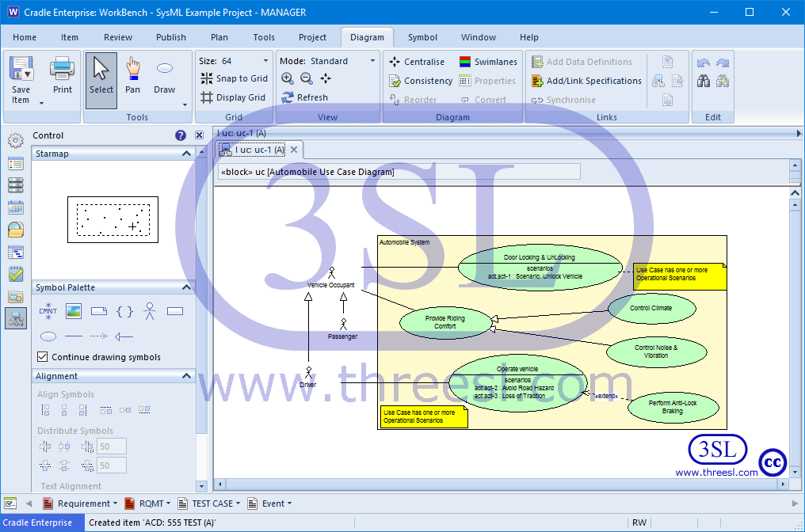Toggle Snap to Grid

tap(234, 78)
